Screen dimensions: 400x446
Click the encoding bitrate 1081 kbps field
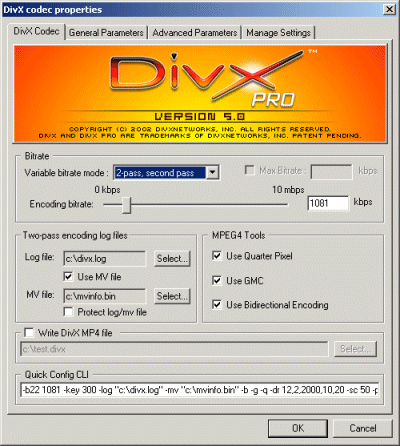coord(328,203)
